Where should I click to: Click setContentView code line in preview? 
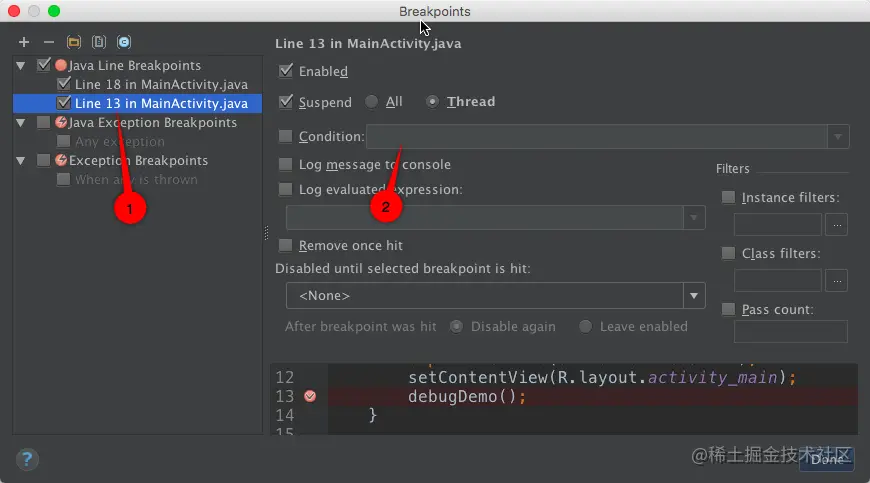603,378
